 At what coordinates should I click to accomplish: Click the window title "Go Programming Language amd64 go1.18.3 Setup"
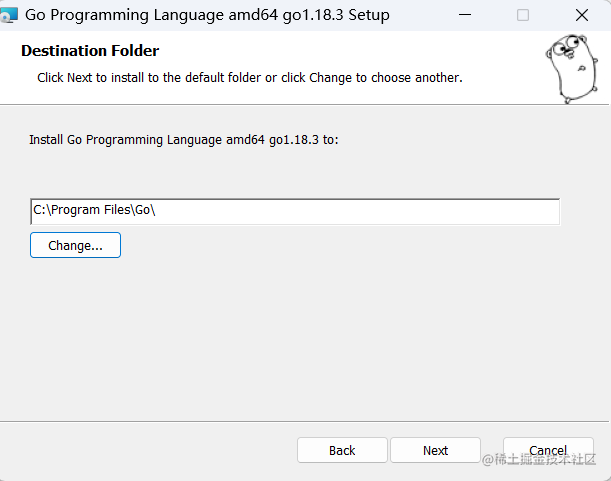(x=207, y=15)
